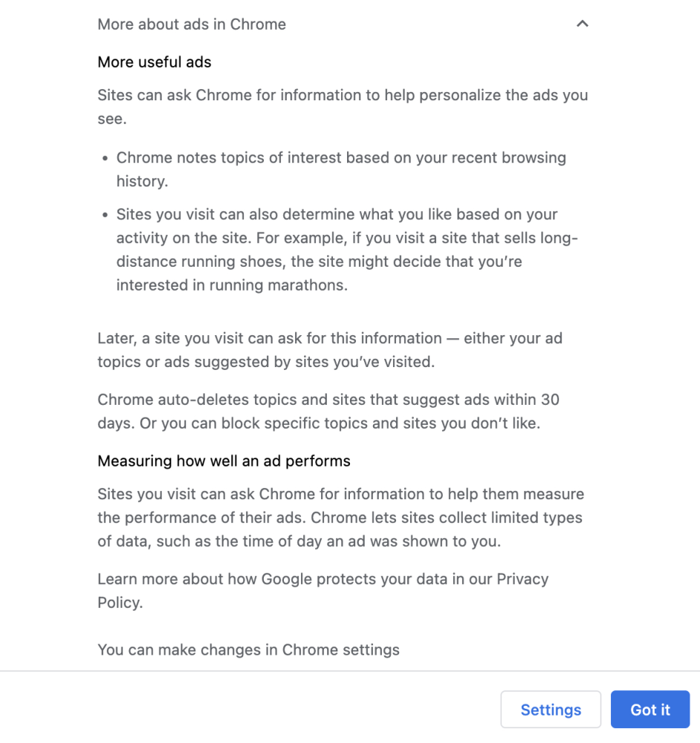
Task: Select the bullet text about recent browsing history
Action: click(x=340, y=169)
